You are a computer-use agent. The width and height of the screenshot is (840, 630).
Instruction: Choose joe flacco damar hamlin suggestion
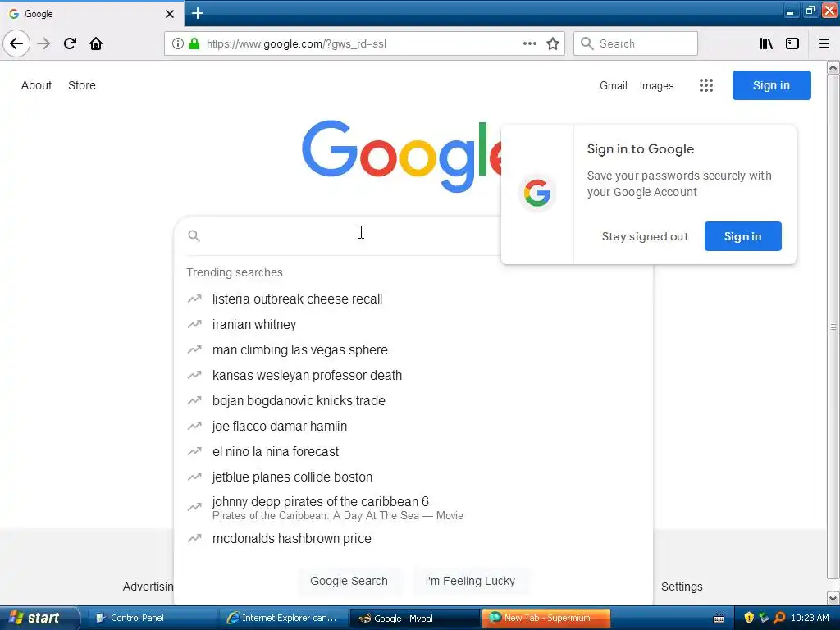point(413,426)
